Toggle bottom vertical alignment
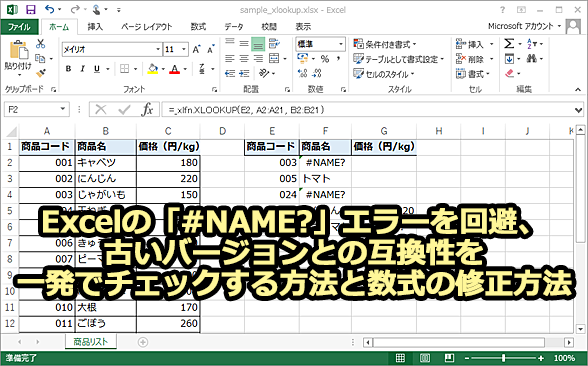Image resolution: width=588 pixels, height=366 pixels. [258, 44]
